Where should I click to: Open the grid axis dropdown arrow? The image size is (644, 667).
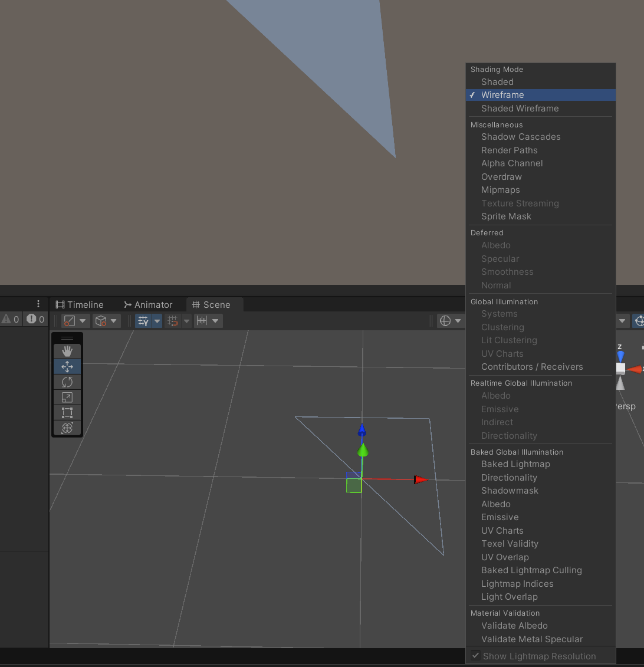[156, 320]
